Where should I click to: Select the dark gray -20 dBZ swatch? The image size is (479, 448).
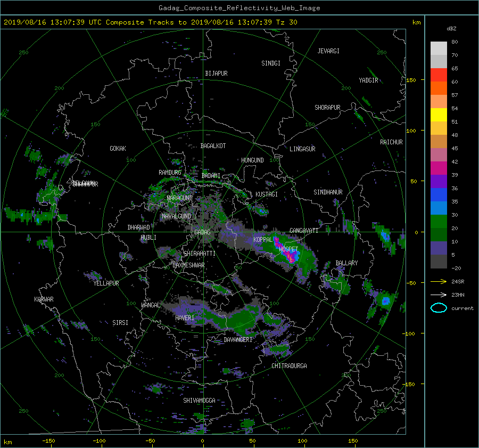439,262
